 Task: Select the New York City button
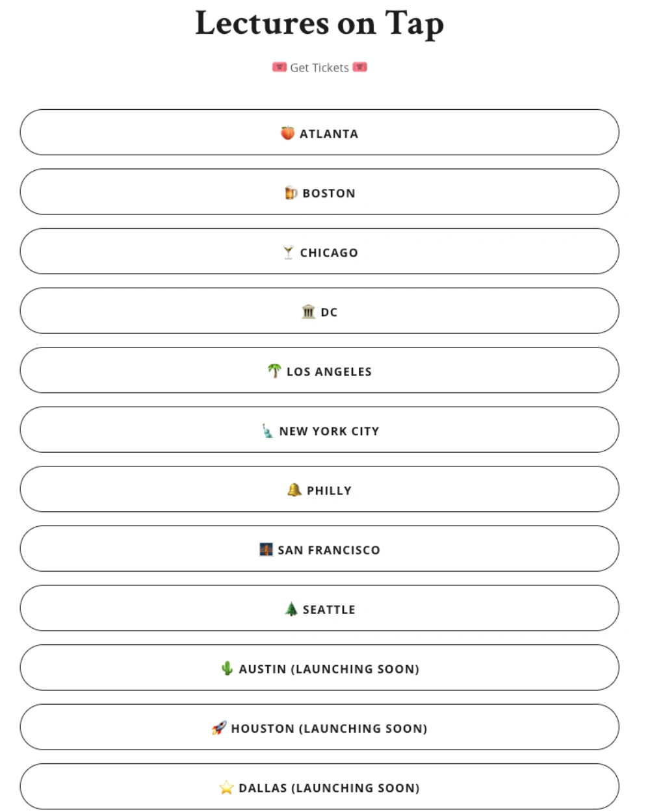pyautogui.click(x=319, y=430)
